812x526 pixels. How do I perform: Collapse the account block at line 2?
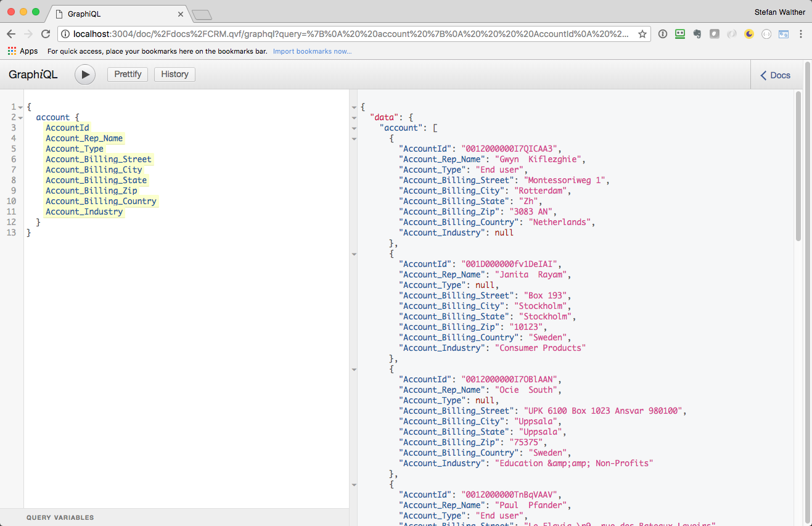(20, 118)
